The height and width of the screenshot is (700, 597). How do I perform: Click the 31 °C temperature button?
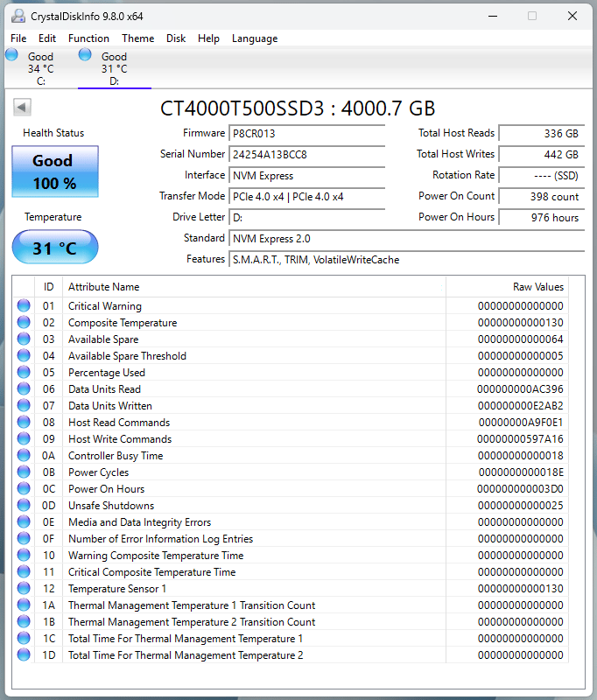pos(55,247)
